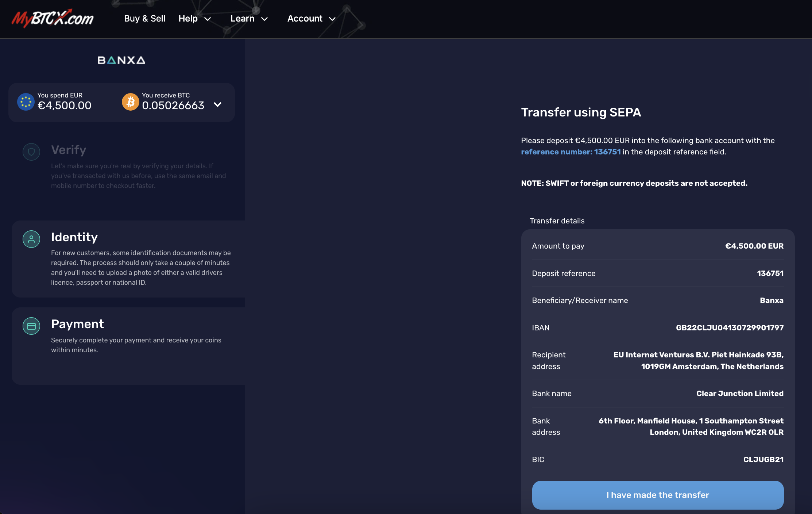Select the Verify step heading
Image resolution: width=812 pixels, height=514 pixels.
69,150
